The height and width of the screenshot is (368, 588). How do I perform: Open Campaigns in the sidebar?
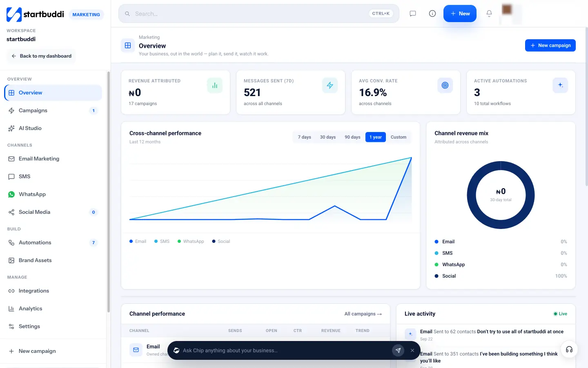[53, 110]
